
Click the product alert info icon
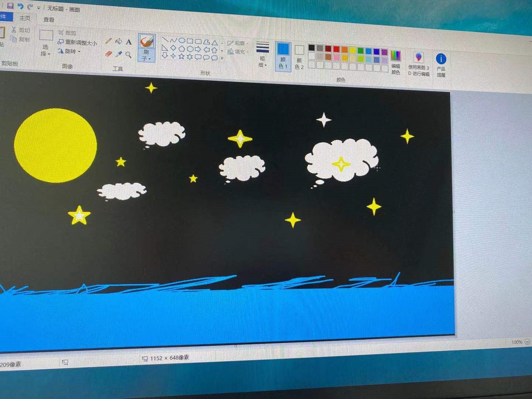441,59
